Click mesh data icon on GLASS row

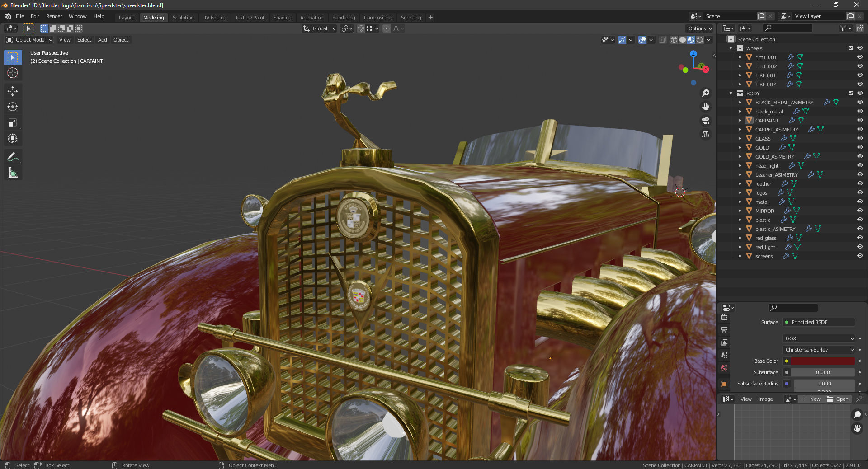click(793, 139)
